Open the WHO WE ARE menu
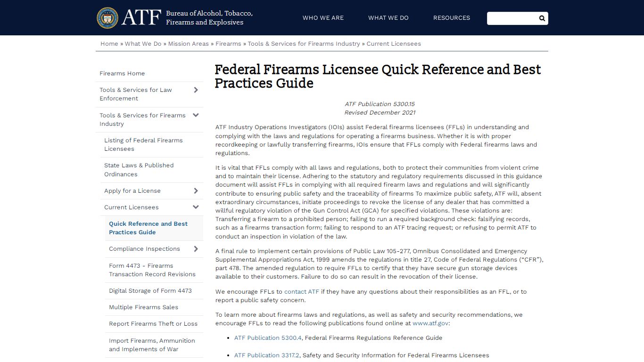The height and width of the screenshot is (362, 644). pyautogui.click(x=323, y=18)
